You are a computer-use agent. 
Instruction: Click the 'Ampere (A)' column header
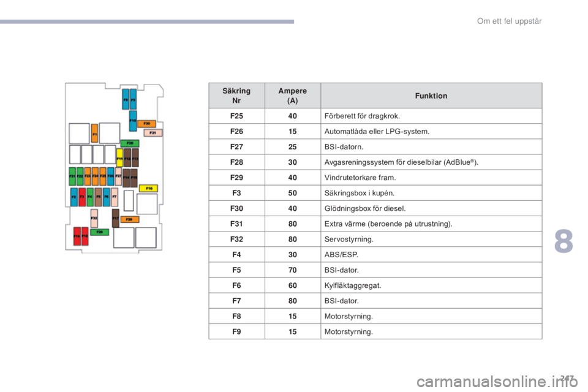tap(293, 96)
